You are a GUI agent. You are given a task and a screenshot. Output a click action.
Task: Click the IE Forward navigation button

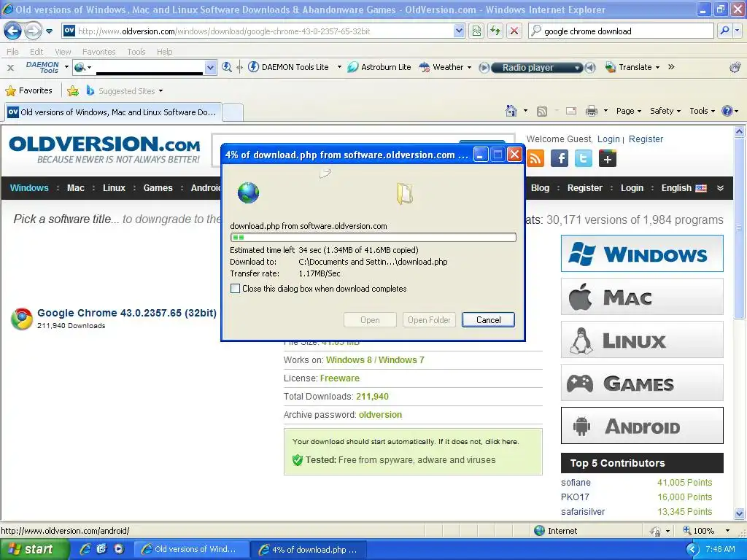(x=33, y=31)
